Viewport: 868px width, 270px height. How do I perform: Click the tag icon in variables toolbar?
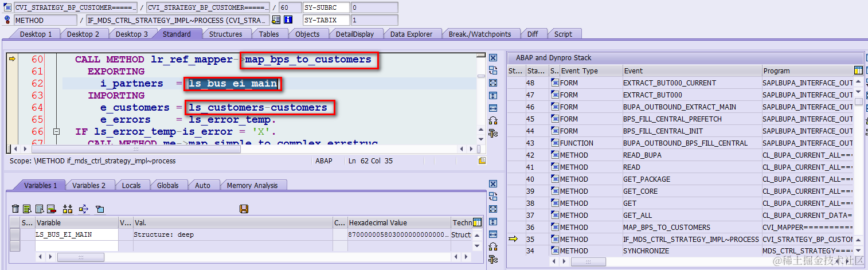pos(100,209)
